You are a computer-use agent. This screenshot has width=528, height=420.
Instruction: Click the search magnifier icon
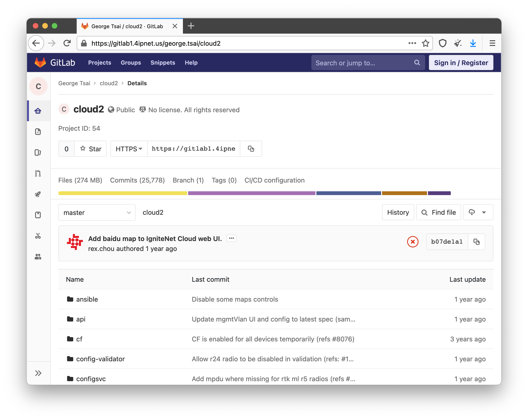click(x=417, y=63)
